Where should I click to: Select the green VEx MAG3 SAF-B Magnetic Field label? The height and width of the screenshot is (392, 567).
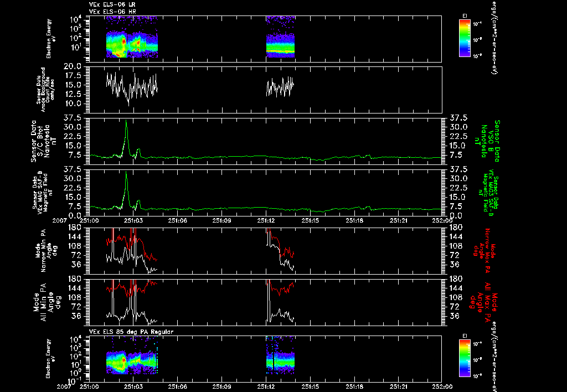click(488, 192)
